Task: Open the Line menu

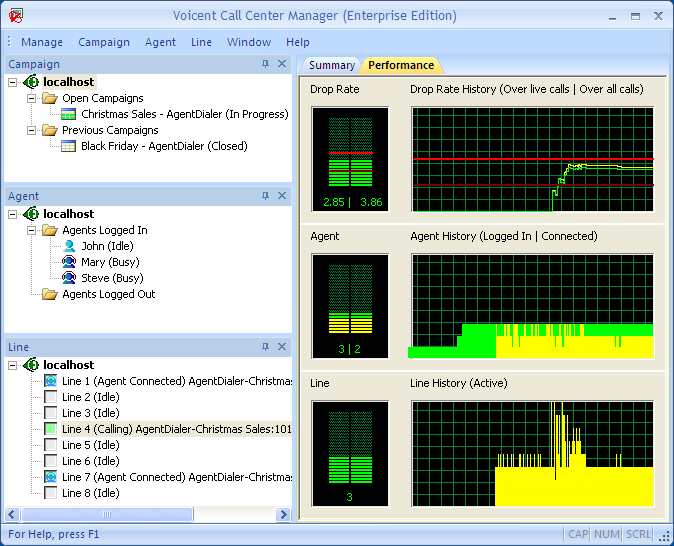Action: (202, 42)
